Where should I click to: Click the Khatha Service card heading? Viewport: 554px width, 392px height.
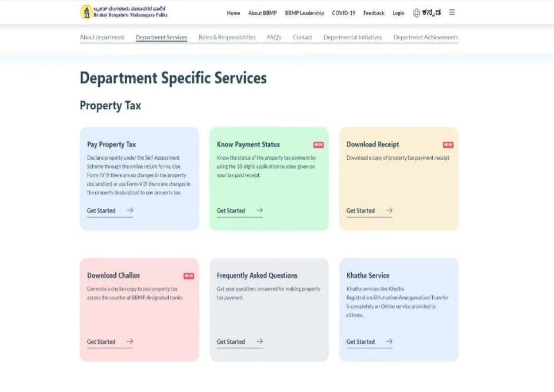click(368, 276)
